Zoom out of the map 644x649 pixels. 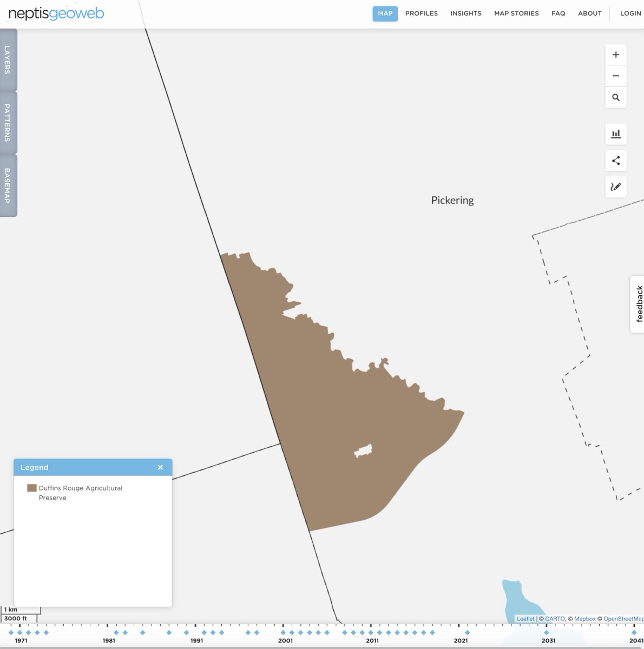click(616, 76)
